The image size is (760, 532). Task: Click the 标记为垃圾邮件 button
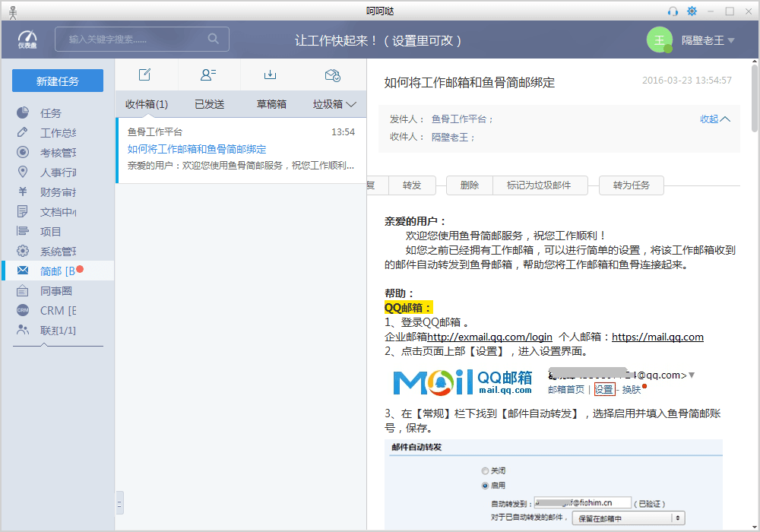point(539,185)
